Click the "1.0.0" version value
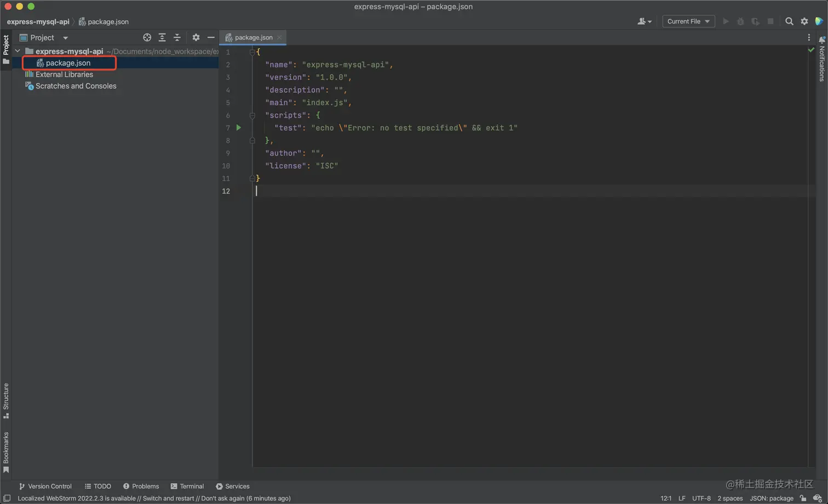The height and width of the screenshot is (504, 828). (x=332, y=77)
